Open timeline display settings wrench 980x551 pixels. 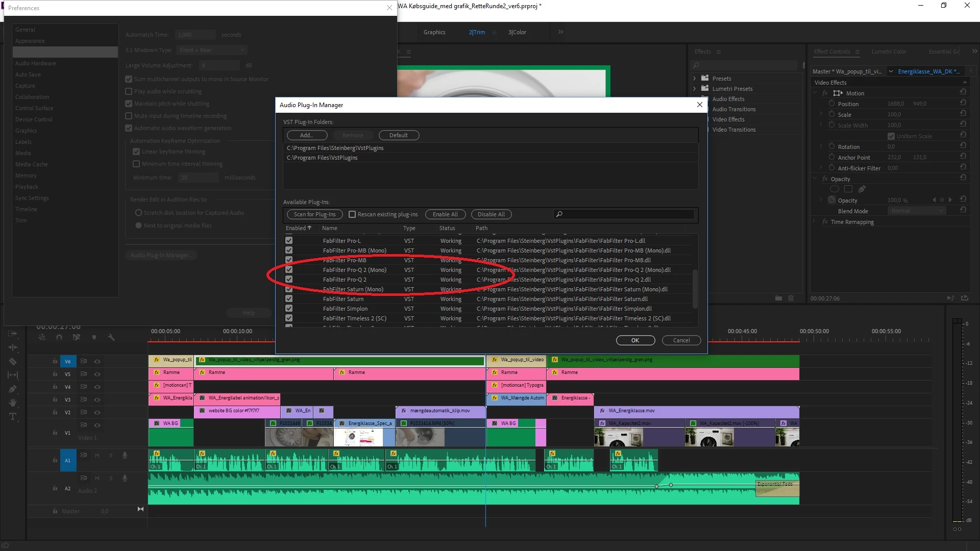(x=111, y=337)
